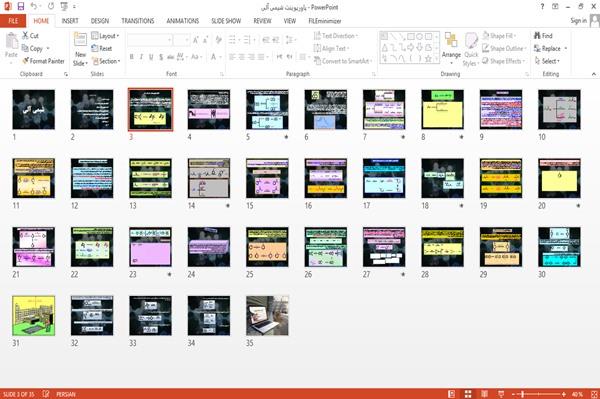
Task: Switch to the VIEW tab
Action: pos(290,21)
